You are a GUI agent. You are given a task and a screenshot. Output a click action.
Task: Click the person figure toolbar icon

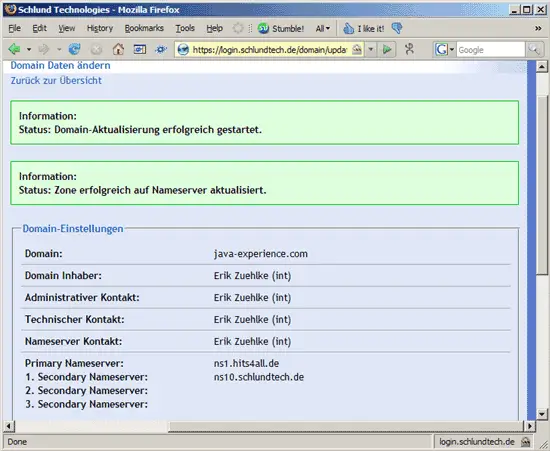(x=409, y=49)
